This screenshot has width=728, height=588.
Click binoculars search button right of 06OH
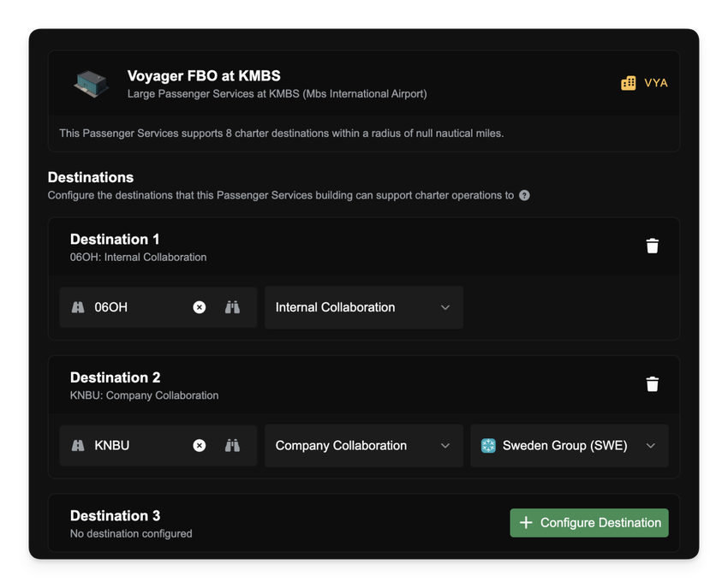coord(232,307)
